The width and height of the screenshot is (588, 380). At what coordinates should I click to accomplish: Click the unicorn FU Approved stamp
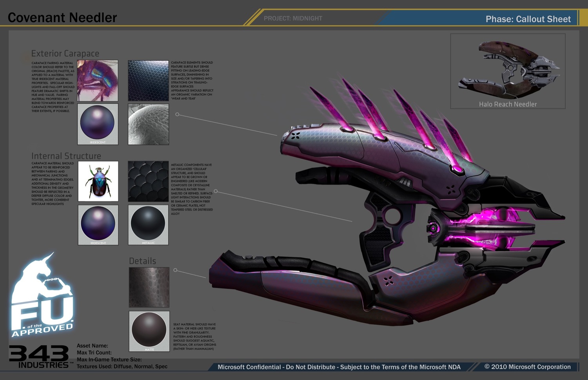(42, 298)
